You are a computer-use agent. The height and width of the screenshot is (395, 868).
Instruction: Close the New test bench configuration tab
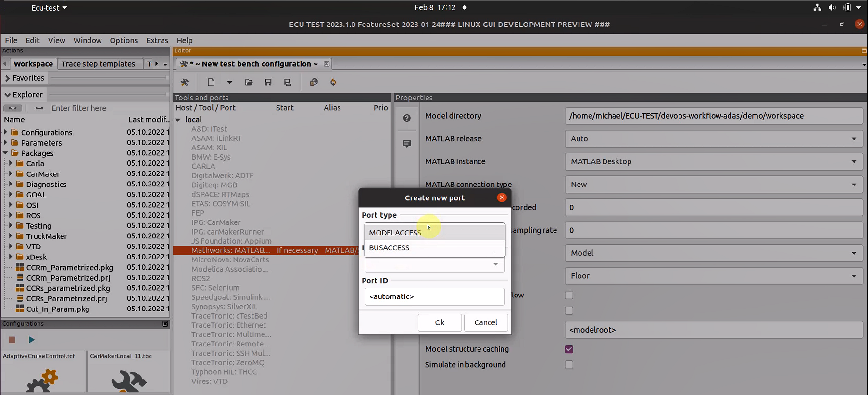pos(327,64)
